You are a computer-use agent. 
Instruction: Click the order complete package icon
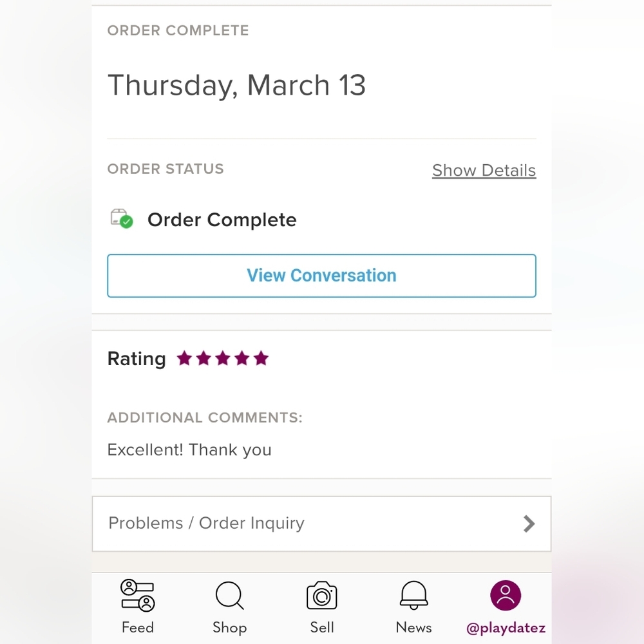click(x=122, y=218)
